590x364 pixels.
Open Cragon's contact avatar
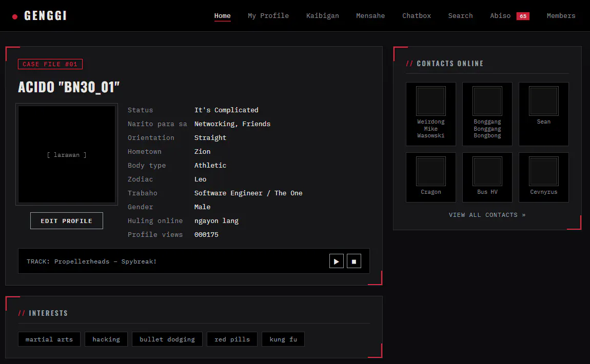click(431, 171)
